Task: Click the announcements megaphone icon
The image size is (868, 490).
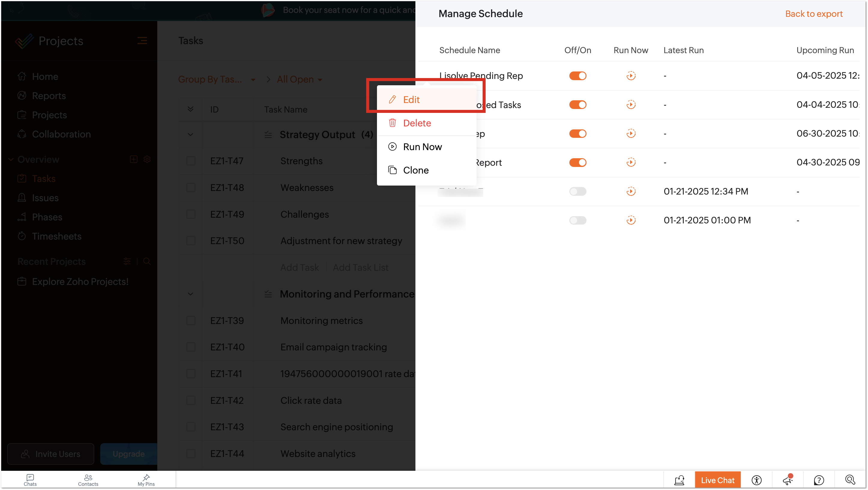Action: point(788,480)
